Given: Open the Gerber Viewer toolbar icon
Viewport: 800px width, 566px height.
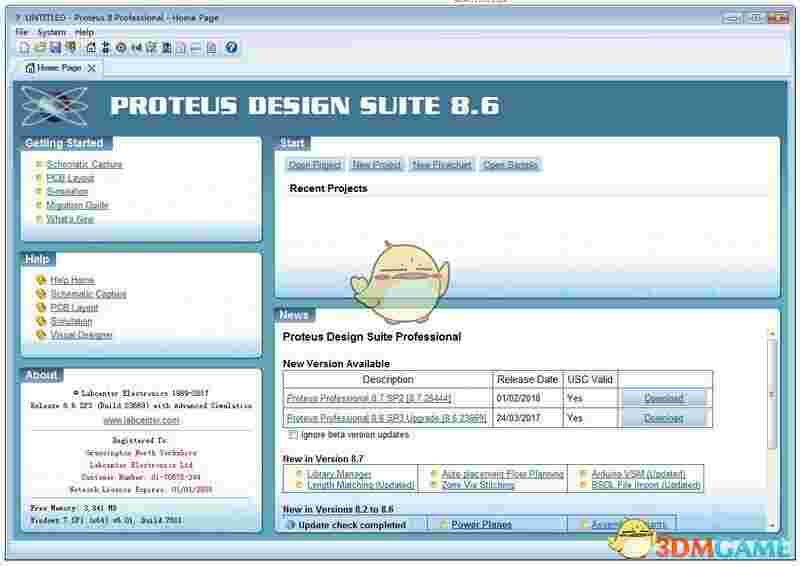Looking at the screenshot, I should pyautogui.click(x=151, y=47).
